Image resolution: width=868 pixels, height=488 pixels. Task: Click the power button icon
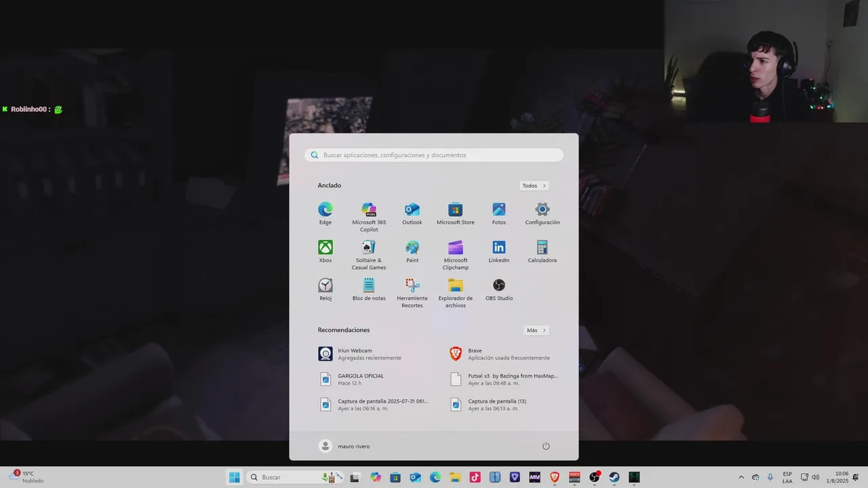(x=546, y=446)
